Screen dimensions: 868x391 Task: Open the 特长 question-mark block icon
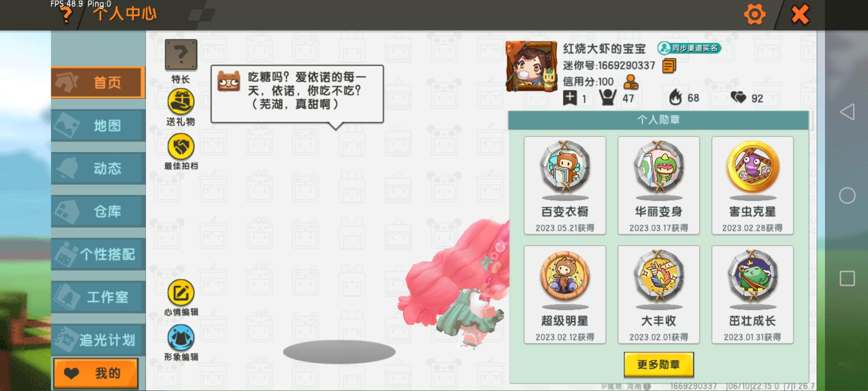181,55
